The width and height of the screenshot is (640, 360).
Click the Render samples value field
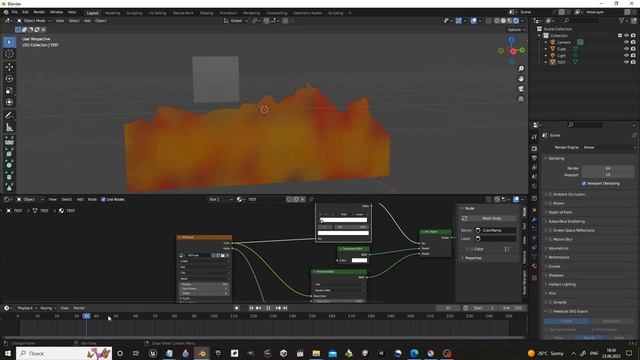pos(608,168)
